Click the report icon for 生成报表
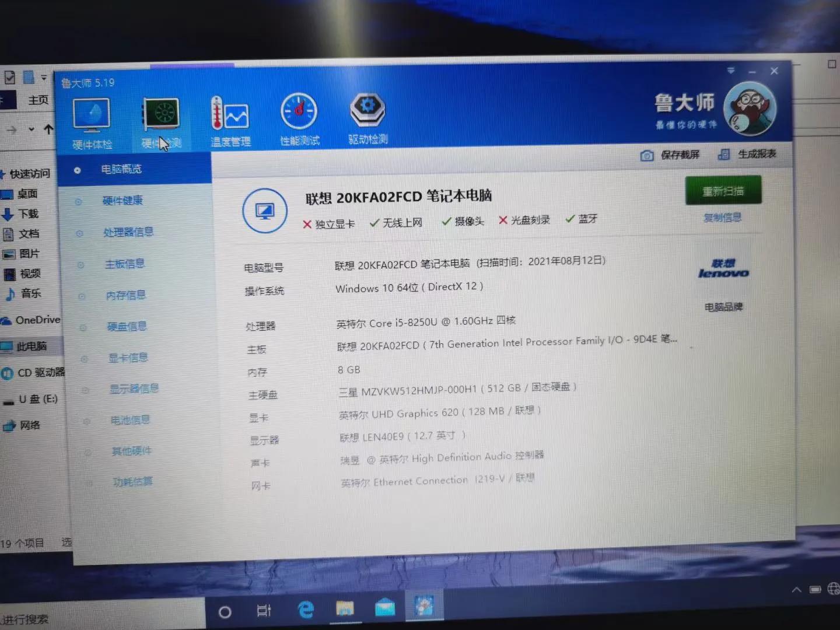 tap(724, 154)
